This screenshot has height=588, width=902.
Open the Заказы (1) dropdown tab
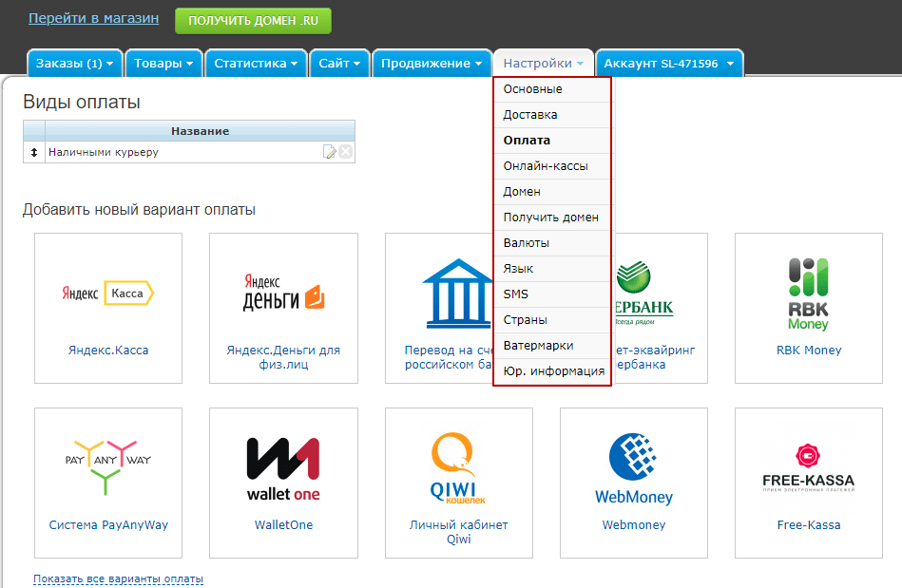75,64
